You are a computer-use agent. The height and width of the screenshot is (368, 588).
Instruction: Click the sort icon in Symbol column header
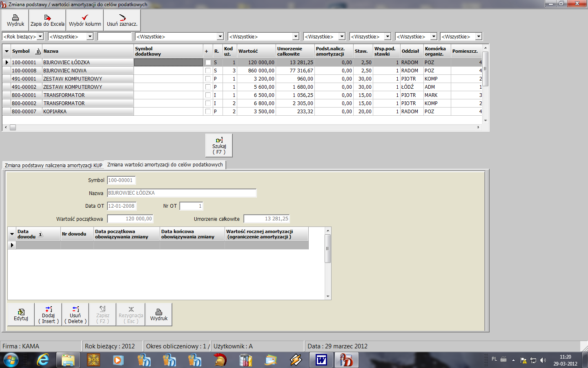(x=38, y=51)
